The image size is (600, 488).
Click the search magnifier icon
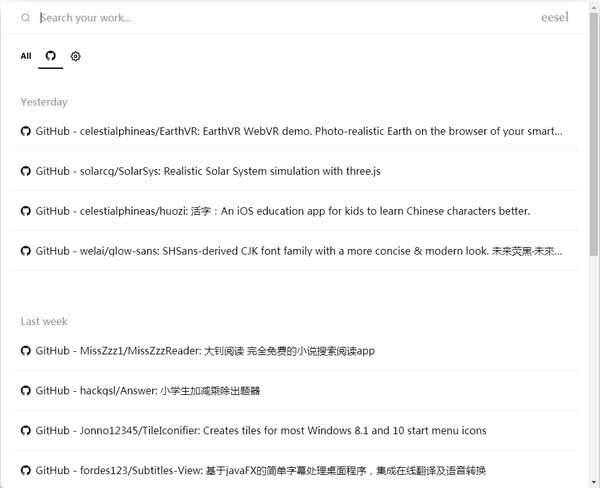click(26, 18)
